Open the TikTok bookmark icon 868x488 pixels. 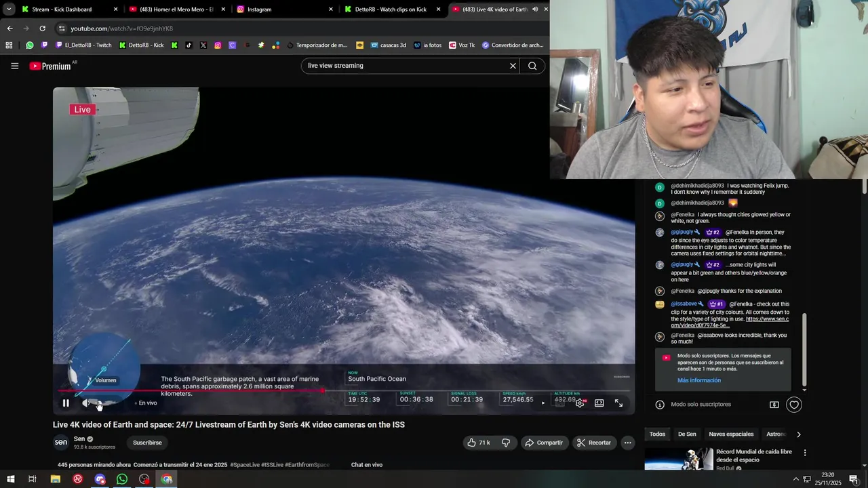click(x=189, y=45)
